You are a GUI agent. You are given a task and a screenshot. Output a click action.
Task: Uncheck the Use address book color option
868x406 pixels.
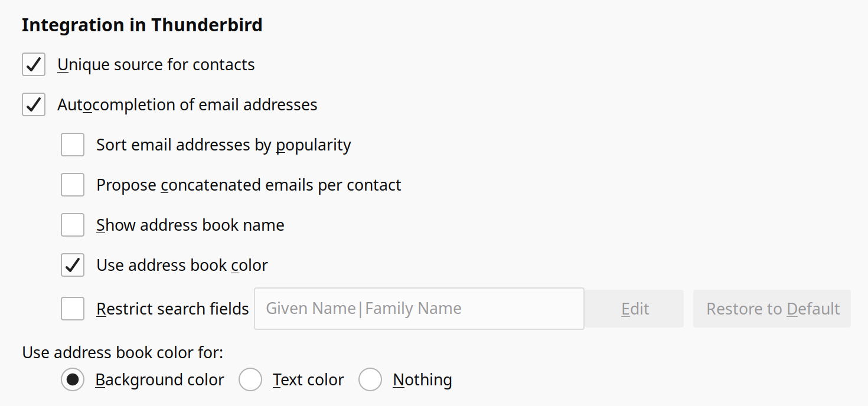73,265
